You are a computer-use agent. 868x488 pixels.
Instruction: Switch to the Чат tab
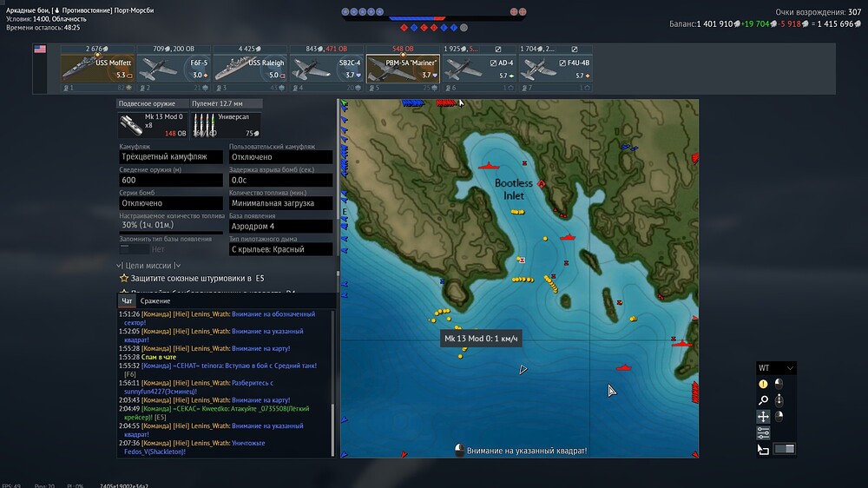coord(127,300)
